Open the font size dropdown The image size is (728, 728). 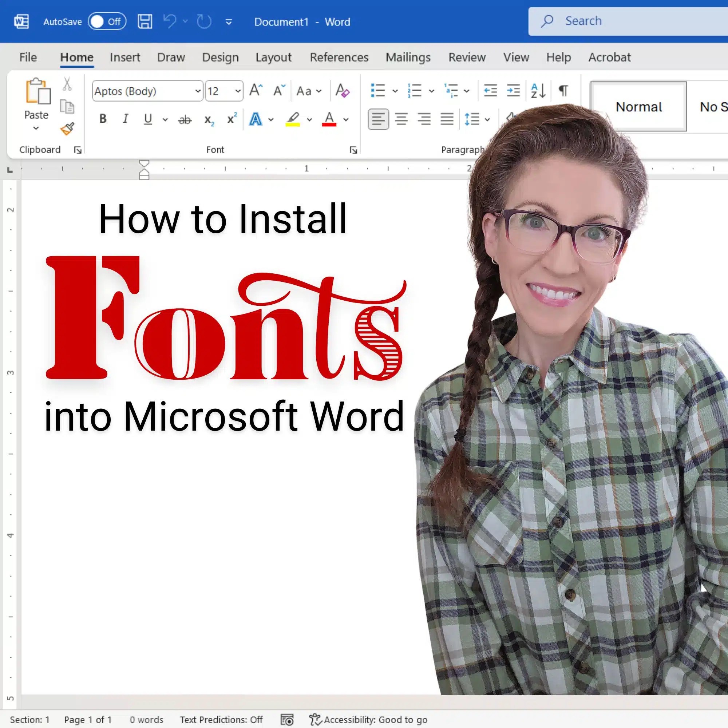point(238,91)
